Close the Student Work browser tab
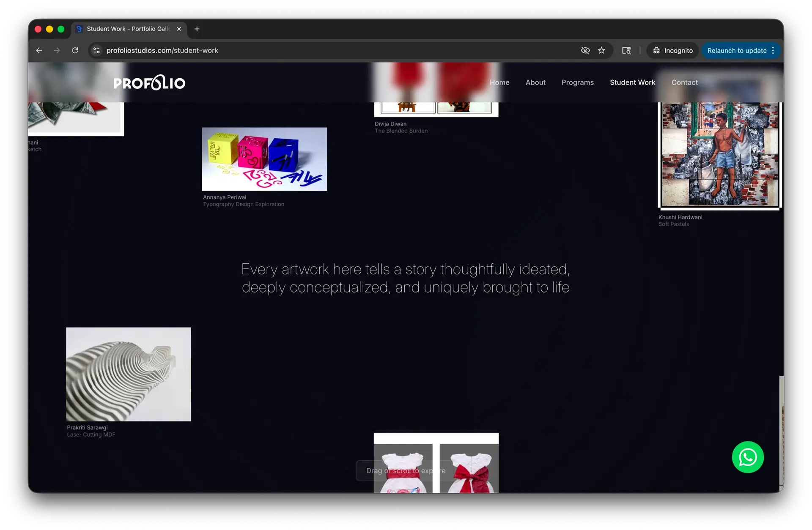This screenshot has height=530, width=812. (x=179, y=29)
